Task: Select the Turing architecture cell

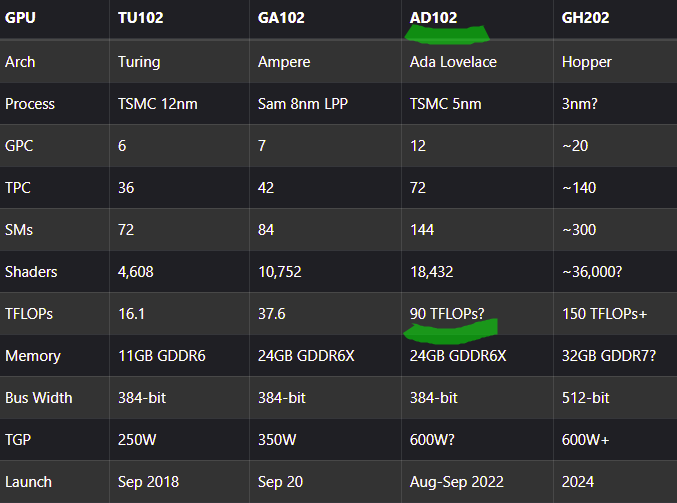Action: 139,62
